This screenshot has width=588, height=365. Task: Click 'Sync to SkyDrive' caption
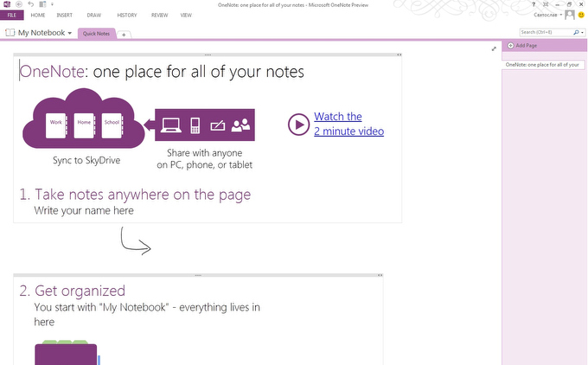86,161
